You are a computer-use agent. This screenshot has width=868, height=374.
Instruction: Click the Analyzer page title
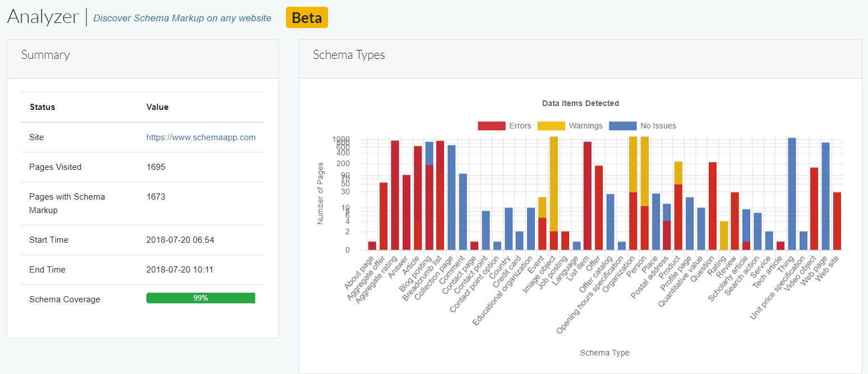click(43, 17)
